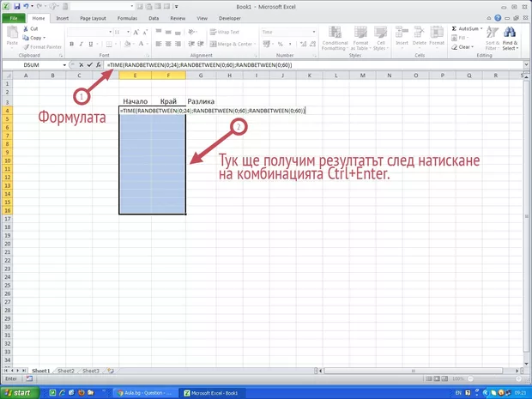Expand the formula bar with the end chevron
Viewport: 532px width, 399px height.
click(x=526, y=64)
